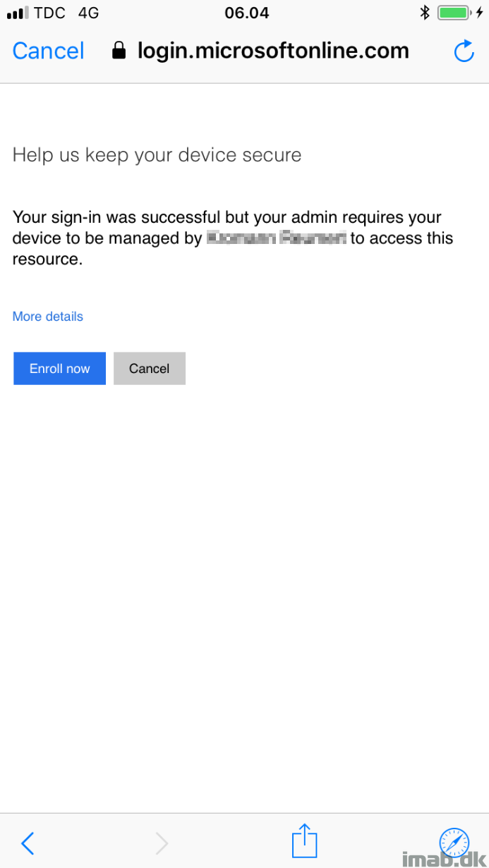Tap the blurred organization name text

coord(277,238)
